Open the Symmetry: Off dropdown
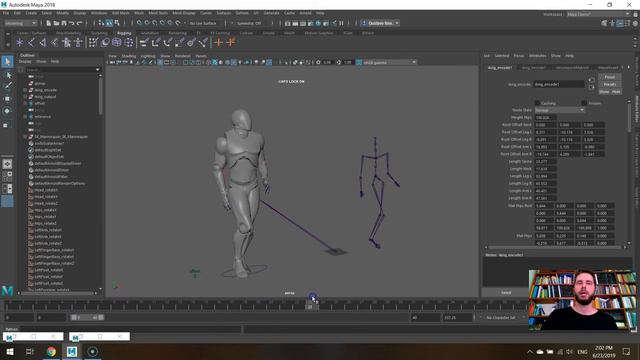Screen dimensions: 640x360 pyautogui.click(x=250, y=23)
